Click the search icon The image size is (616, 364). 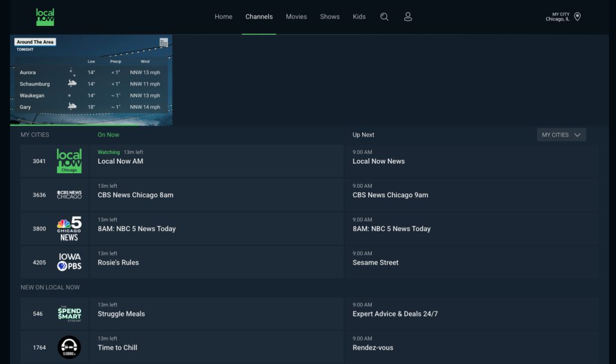[384, 16]
